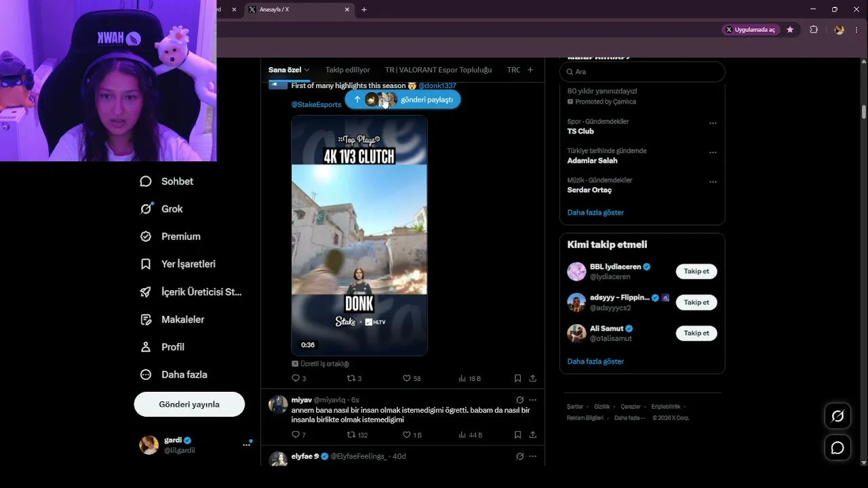Open a new browser tab
Viewport: 868px width, 488px height.
point(364,9)
